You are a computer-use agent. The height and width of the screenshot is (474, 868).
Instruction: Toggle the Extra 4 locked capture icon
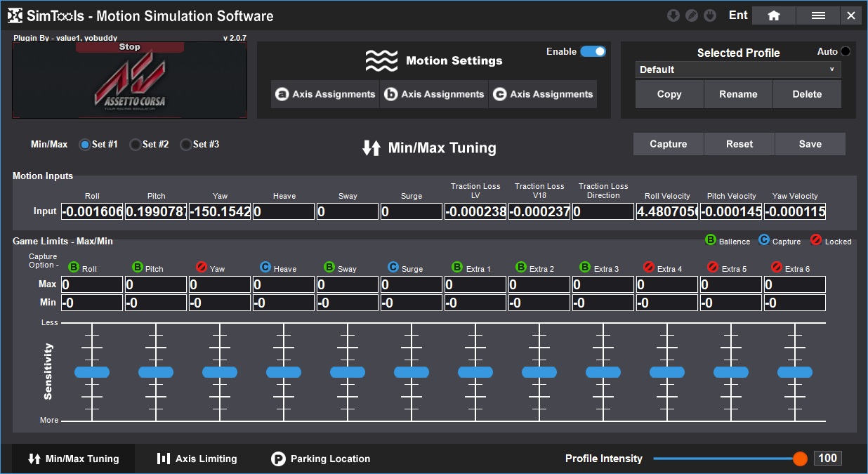pos(649,268)
